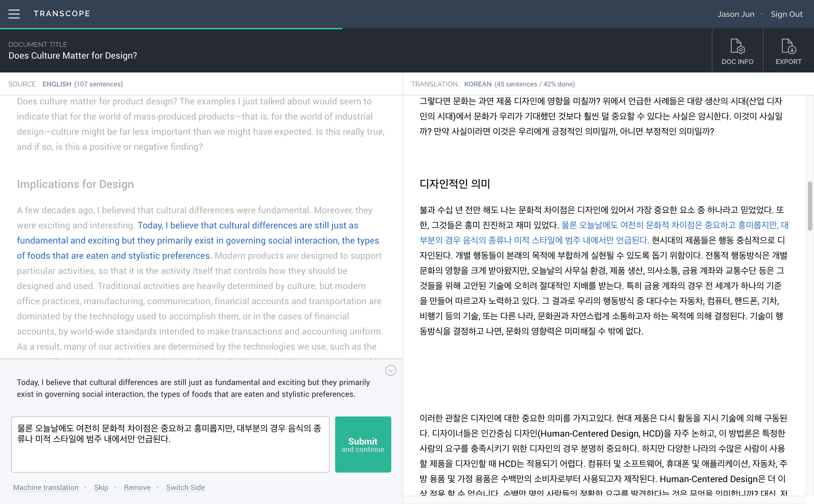Open the Jason Jun account menu
This screenshot has height=504, width=814.
click(736, 14)
